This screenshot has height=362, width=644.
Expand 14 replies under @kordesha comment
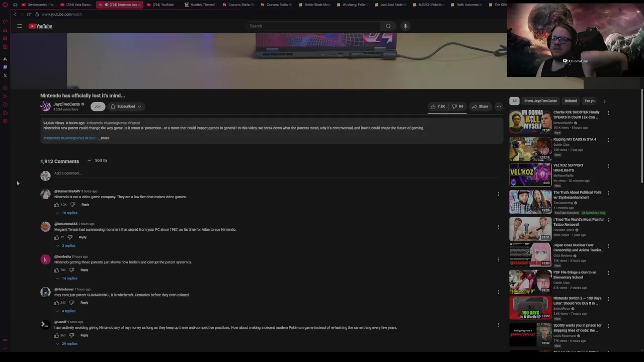pos(66,279)
